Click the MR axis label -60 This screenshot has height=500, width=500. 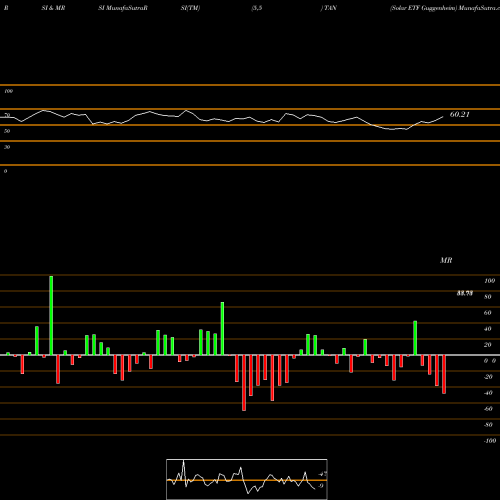[x=488, y=409]
